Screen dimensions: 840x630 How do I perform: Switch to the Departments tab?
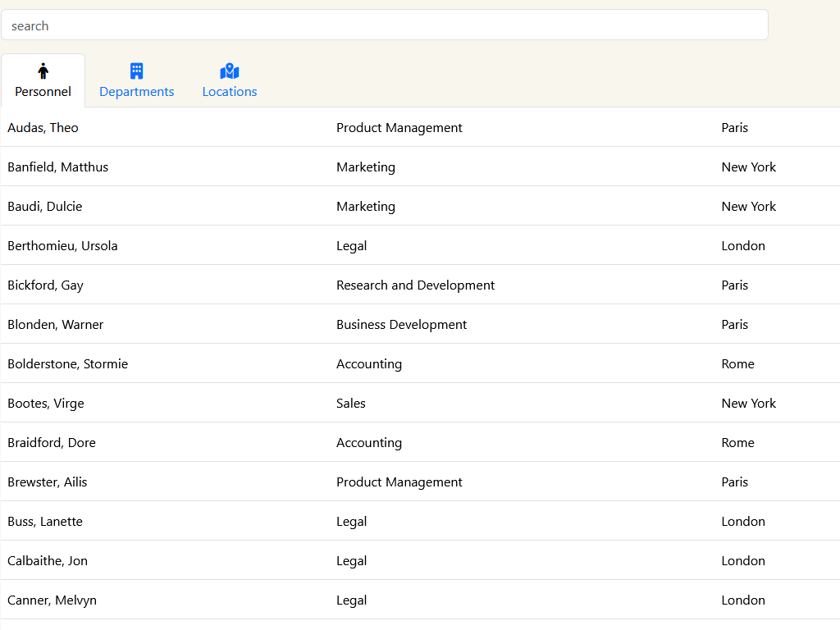137,92
